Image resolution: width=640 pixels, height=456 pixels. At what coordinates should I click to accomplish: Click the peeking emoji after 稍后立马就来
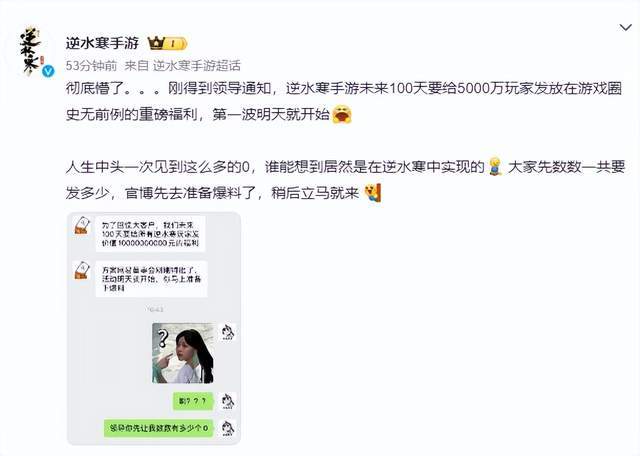click(372, 193)
